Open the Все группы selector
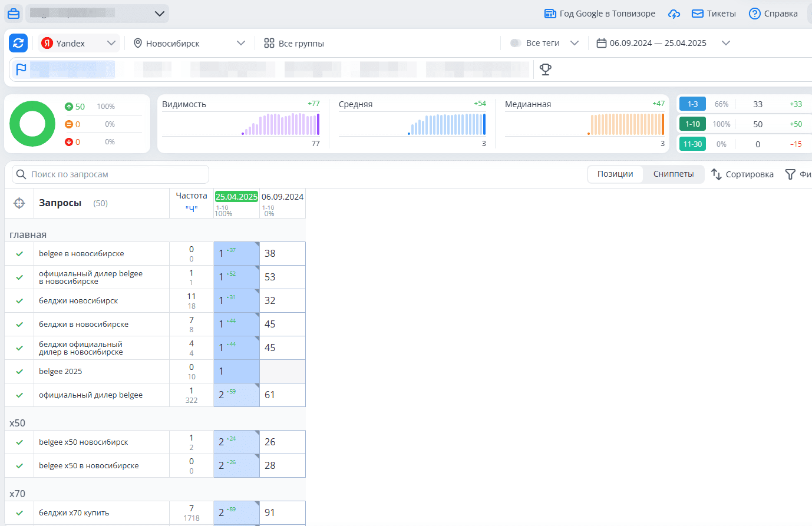 [x=294, y=43]
